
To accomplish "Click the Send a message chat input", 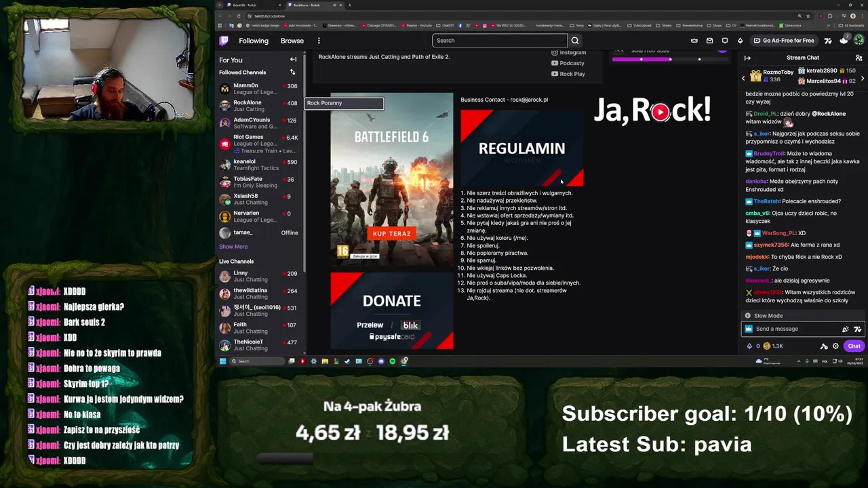I will 804,329.
